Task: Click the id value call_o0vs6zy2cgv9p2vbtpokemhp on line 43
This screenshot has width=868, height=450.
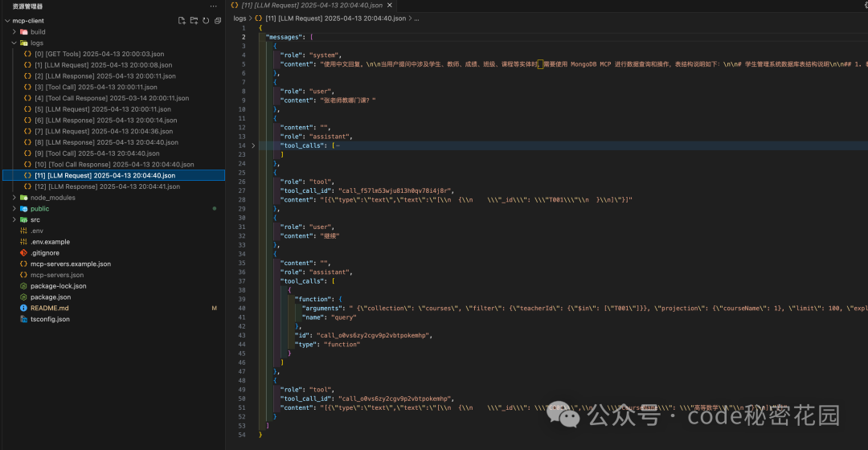Action: pos(373,335)
